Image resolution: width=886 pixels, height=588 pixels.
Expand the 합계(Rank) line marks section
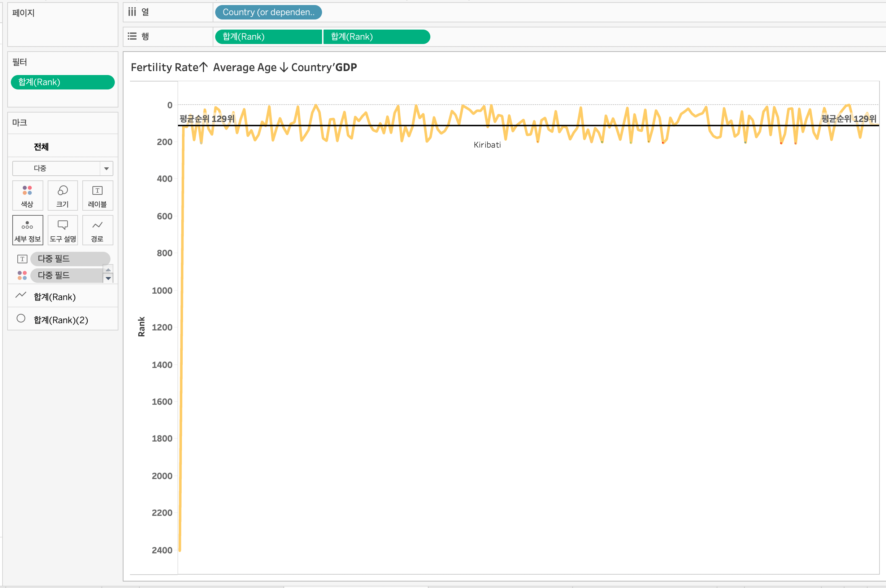tap(55, 297)
